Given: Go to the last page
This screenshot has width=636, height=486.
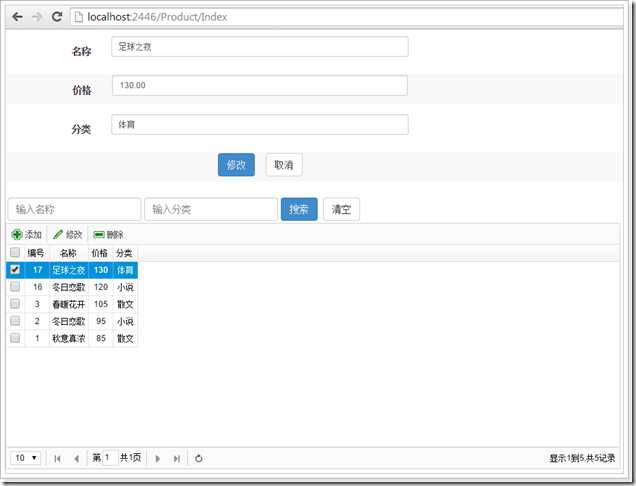Looking at the screenshot, I should pos(177,458).
